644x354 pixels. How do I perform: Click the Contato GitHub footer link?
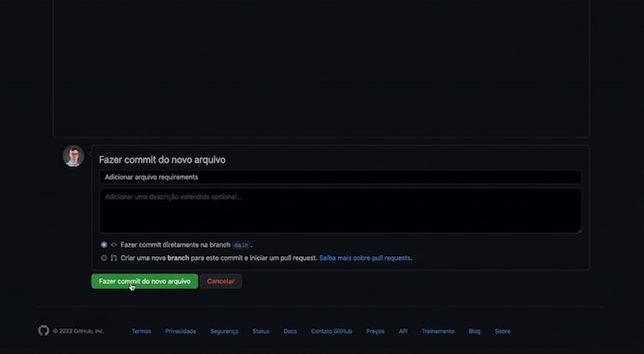tap(331, 331)
